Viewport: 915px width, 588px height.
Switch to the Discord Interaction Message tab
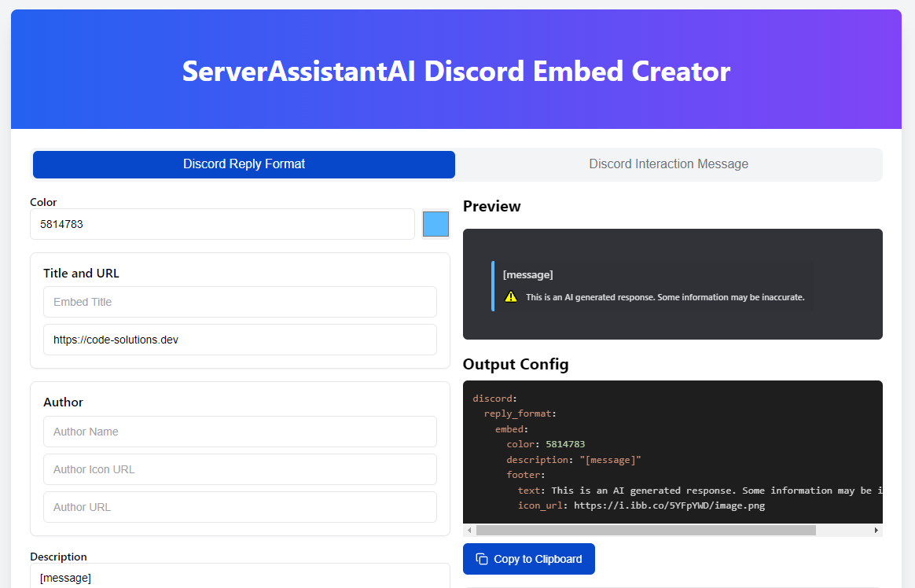(668, 164)
